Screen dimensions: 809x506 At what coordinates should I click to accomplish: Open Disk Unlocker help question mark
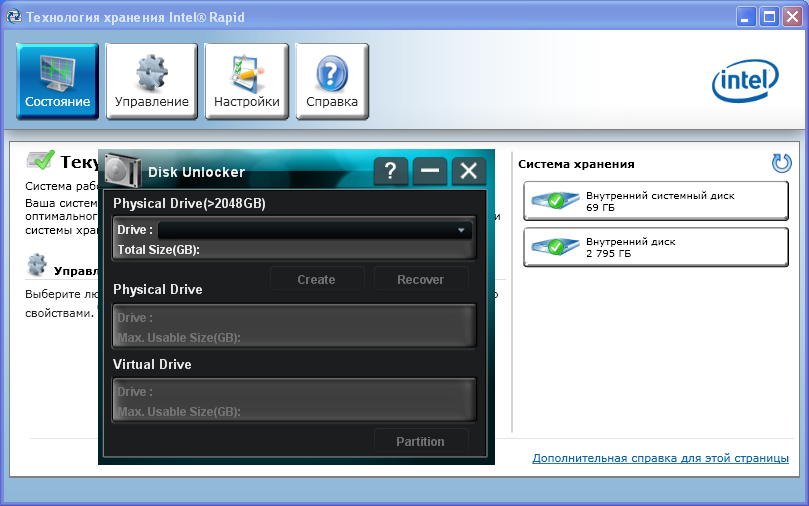pyautogui.click(x=390, y=171)
